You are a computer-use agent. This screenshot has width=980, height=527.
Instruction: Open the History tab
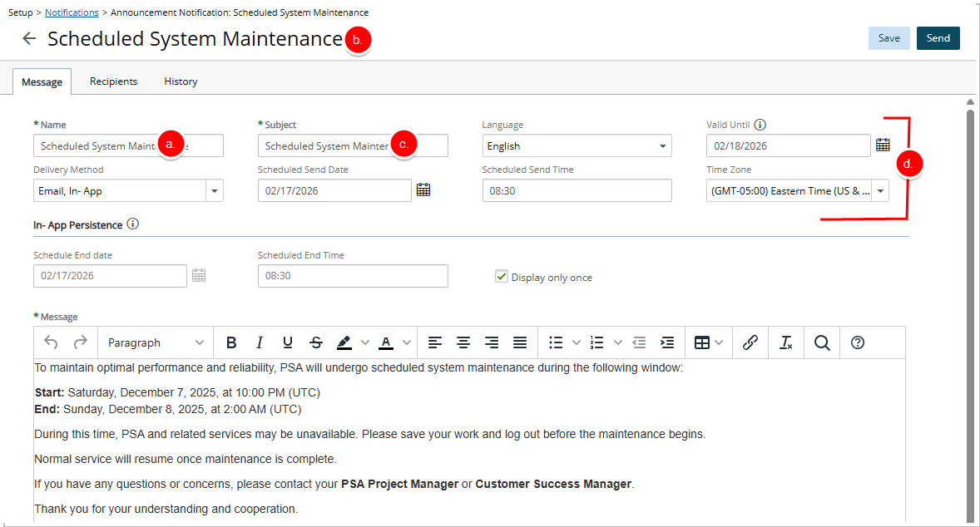(180, 81)
